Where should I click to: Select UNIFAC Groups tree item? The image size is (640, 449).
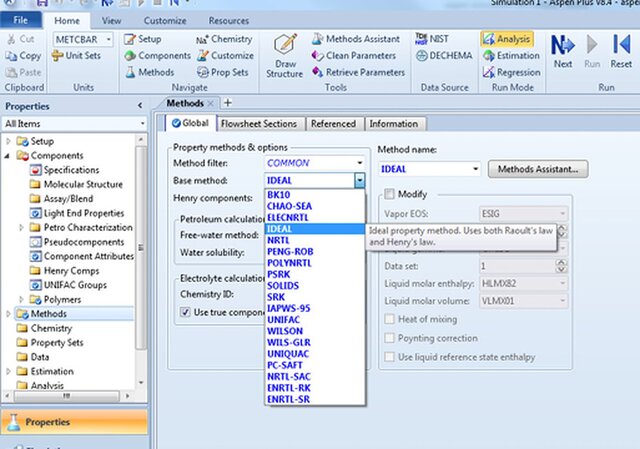(x=75, y=285)
